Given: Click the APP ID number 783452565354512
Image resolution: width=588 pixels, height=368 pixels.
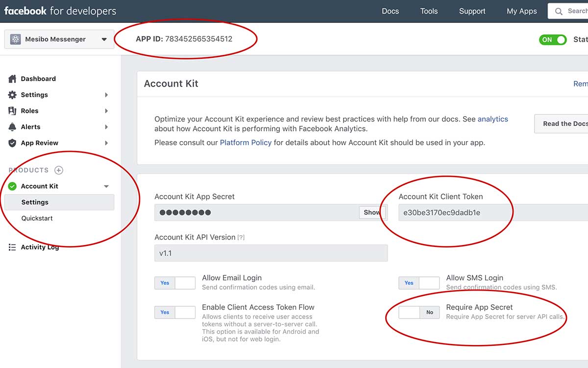Looking at the screenshot, I should click(x=198, y=39).
